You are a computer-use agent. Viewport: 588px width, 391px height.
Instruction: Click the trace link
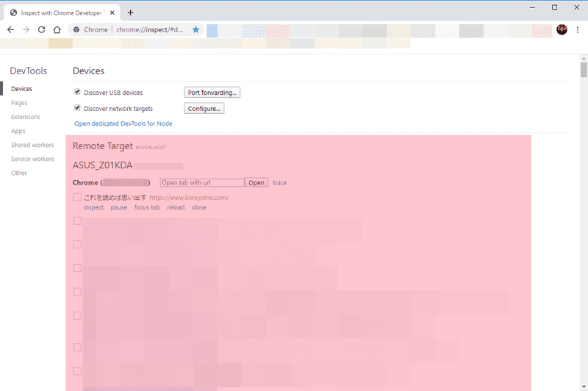click(x=280, y=182)
